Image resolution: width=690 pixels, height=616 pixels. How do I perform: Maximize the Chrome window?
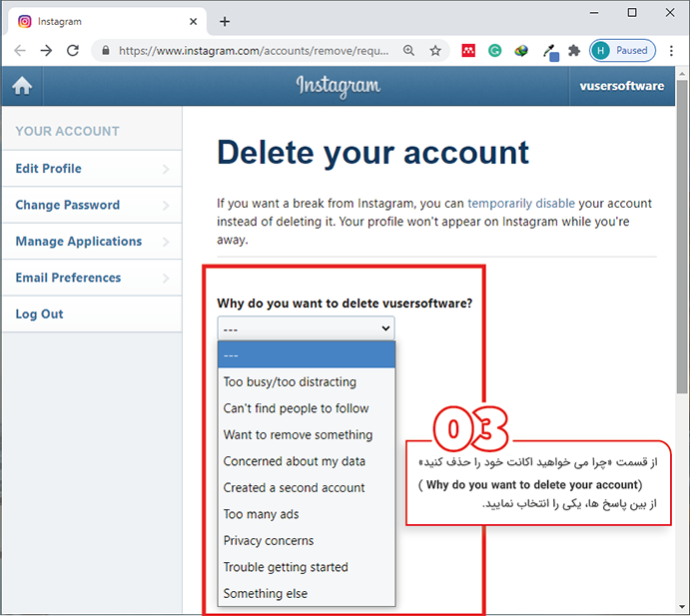[632, 13]
